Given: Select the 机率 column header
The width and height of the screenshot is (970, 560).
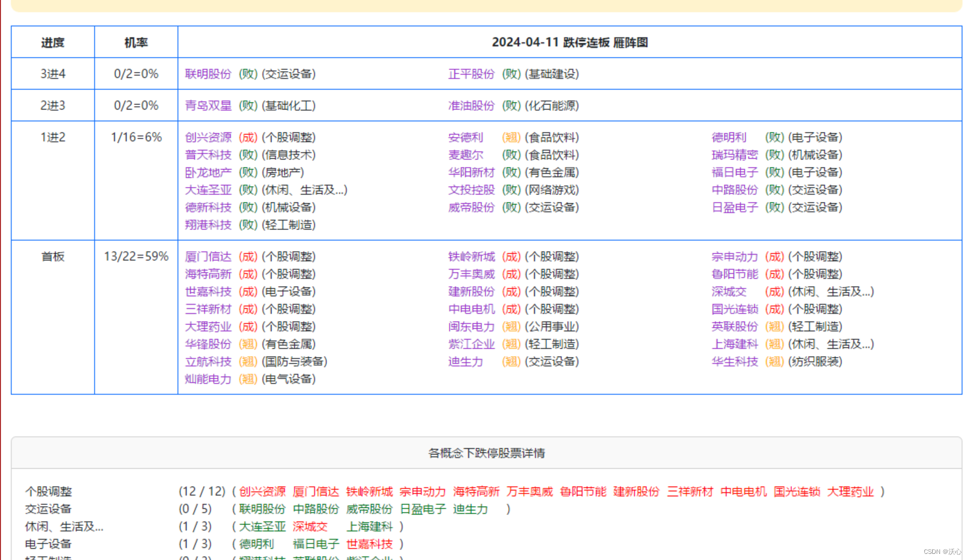Looking at the screenshot, I should coord(136,42).
